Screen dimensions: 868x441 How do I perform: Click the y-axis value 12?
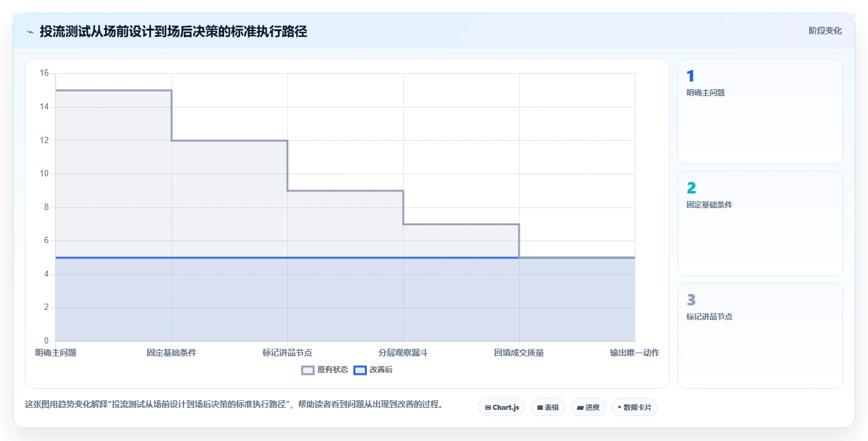[44, 140]
